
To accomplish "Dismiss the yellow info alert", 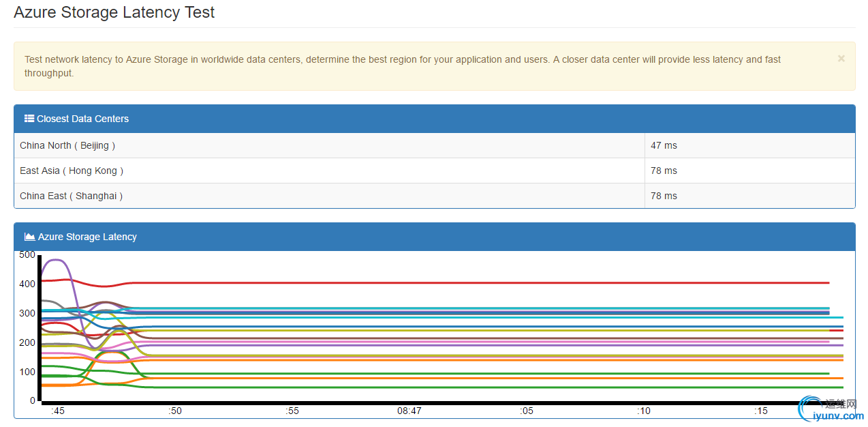I will 841,59.
